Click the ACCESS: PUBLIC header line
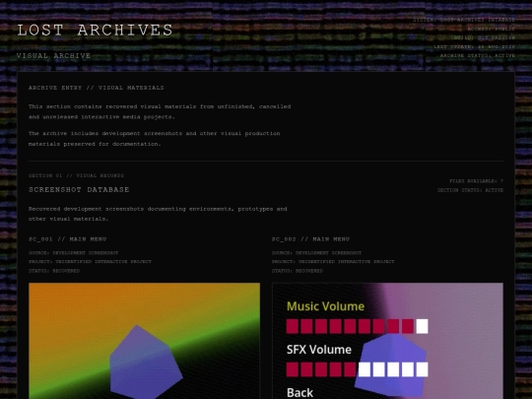 492,29
